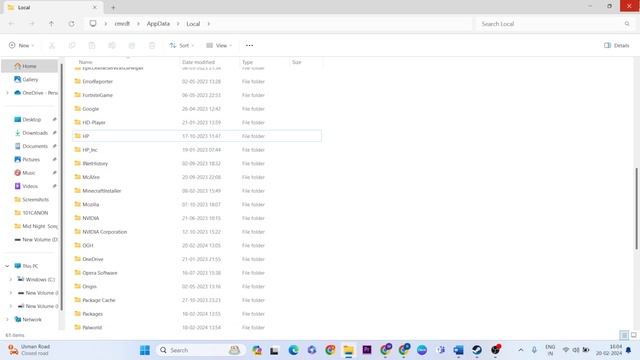Click the search magnifier in Search Local box
640x360 pixels.
click(627, 24)
